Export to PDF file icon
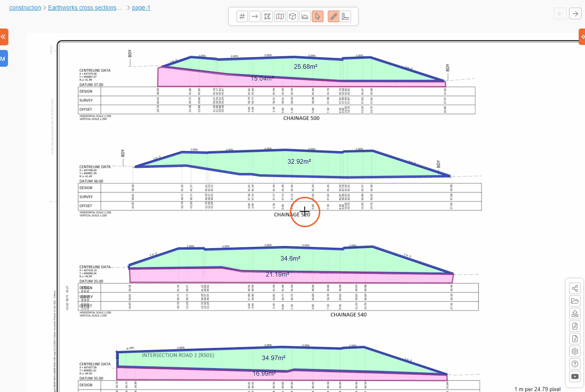Image resolution: width=585 pixels, height=392 pixels. point(575,326)
